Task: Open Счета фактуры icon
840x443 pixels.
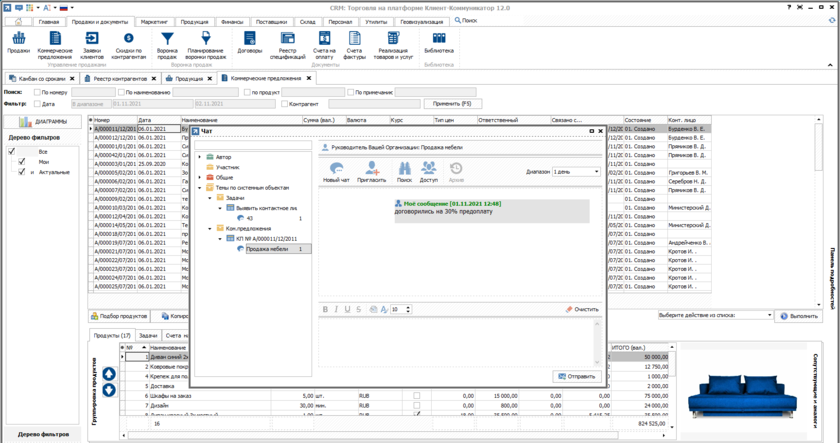Action: 354,45
